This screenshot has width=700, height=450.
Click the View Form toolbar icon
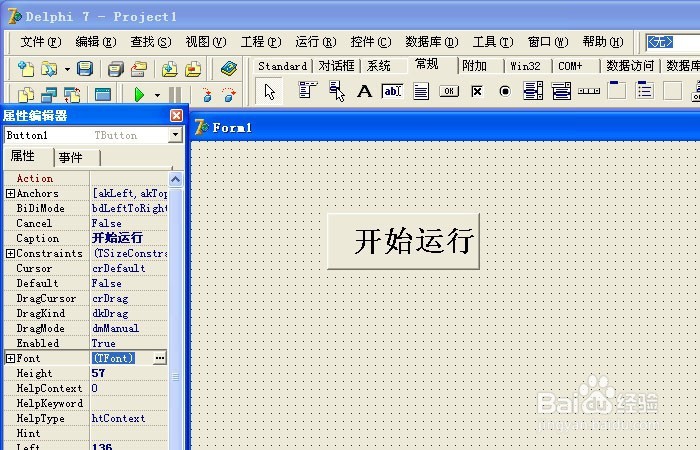click(x=49, y=95)
